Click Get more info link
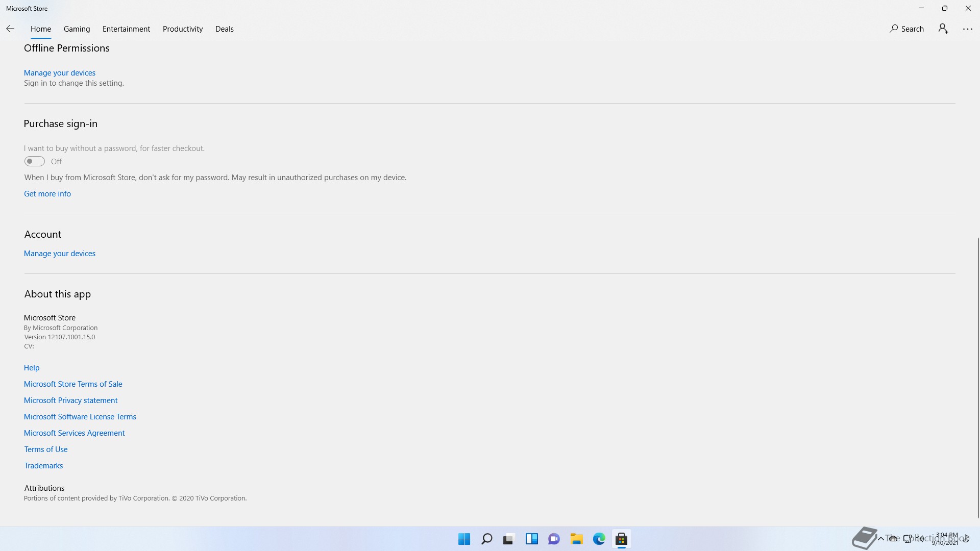The width and height of the screenshot is (980, 551). coord(47,194)
